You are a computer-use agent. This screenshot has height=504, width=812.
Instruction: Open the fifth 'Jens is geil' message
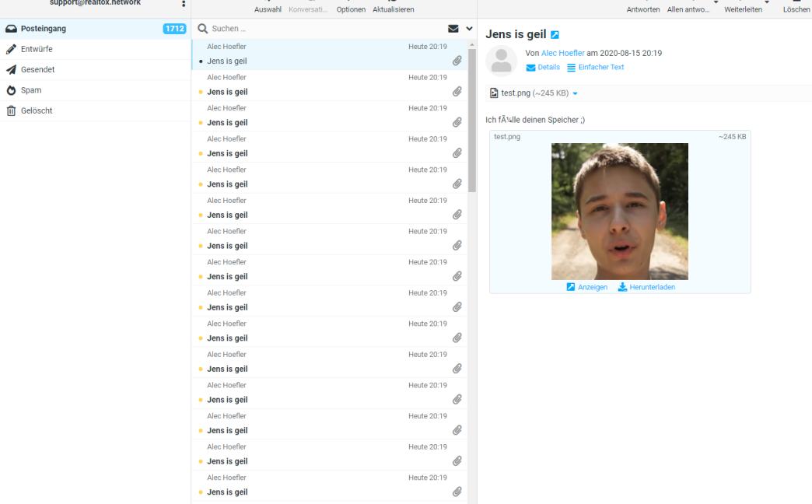pyautogui.click(x=329, y=177)
